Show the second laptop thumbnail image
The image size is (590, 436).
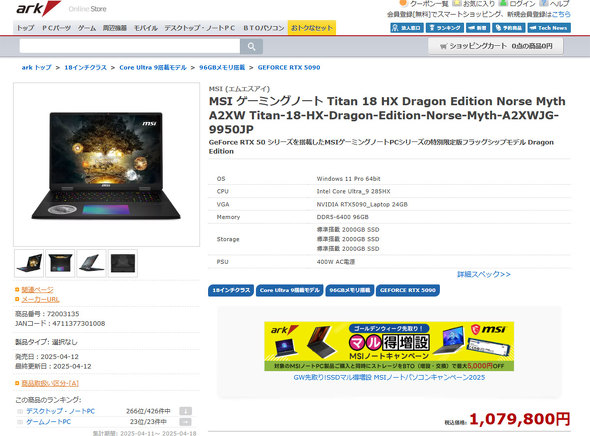(60, 263)
